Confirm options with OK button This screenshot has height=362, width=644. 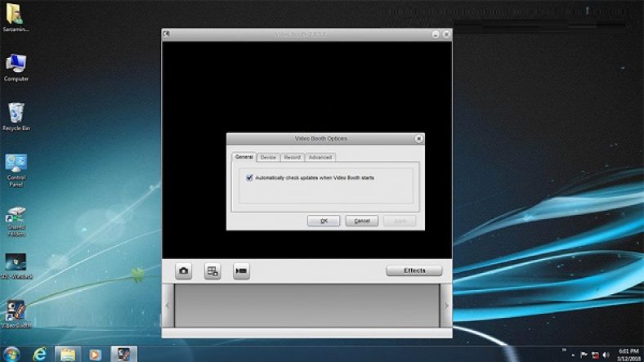click(324, 221)
